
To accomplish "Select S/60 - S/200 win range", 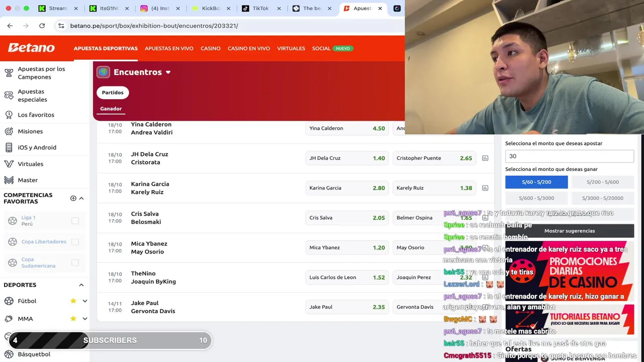I will coord(536,182).
